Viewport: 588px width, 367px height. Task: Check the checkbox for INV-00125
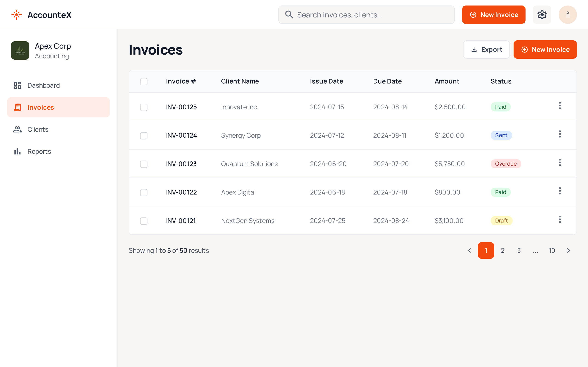tap(144, 107)
